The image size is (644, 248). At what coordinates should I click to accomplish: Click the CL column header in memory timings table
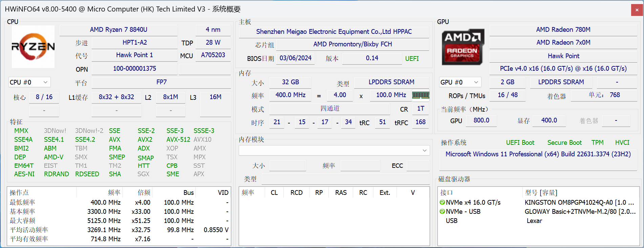(x=274, y=193)
